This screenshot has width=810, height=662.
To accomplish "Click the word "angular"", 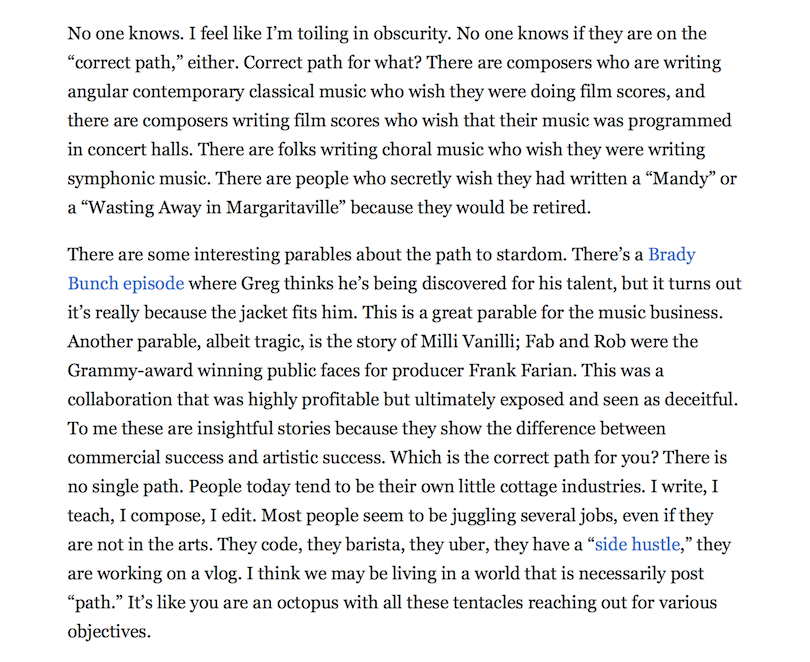I will [x=98, y=91].
